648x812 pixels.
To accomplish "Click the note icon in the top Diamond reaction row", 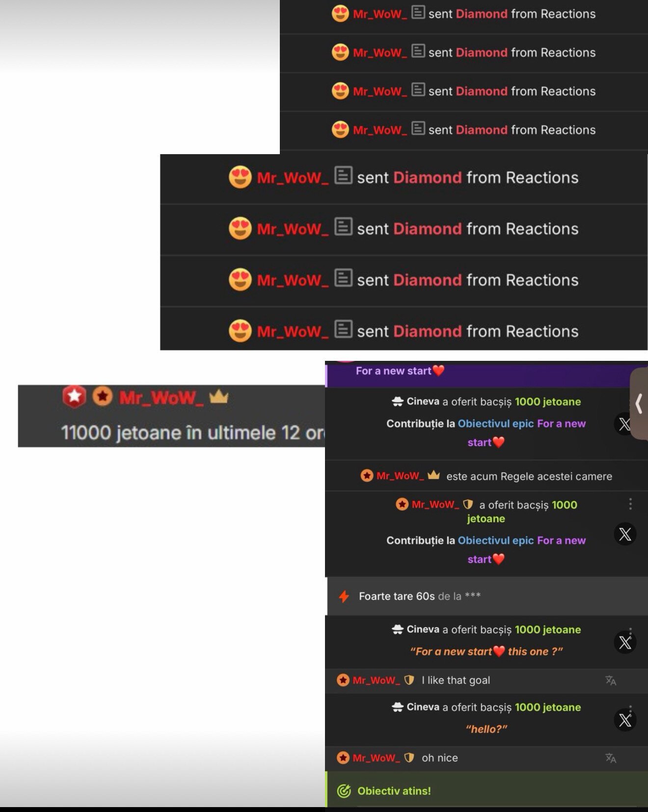I will click(418, 12).
